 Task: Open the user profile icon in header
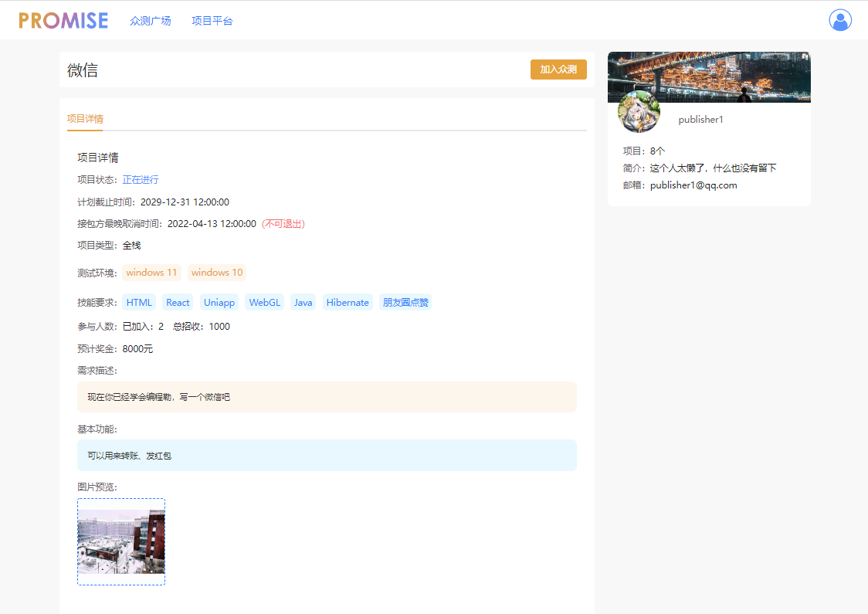pyautogui.click(x=839, y=20)
